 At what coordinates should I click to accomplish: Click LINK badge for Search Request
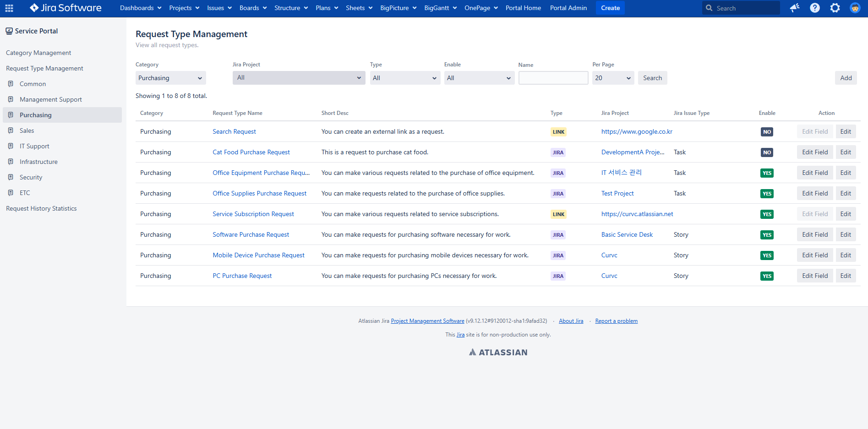click(558, 132)
